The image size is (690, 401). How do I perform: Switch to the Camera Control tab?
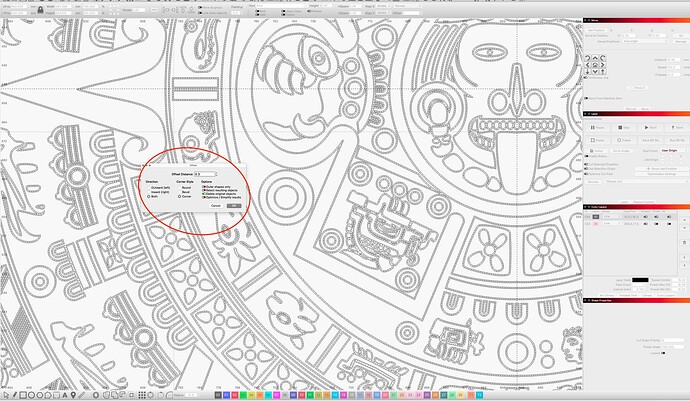(643, 202)
